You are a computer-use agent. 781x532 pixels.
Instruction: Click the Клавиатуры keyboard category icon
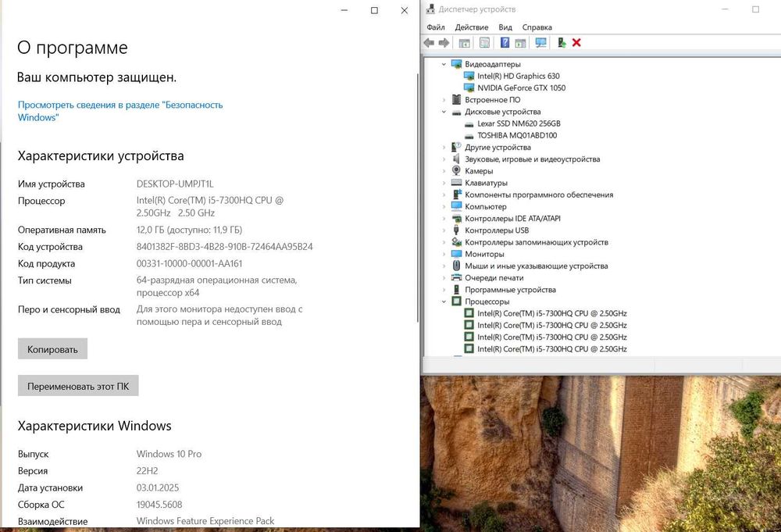click(x=456, y=182)
